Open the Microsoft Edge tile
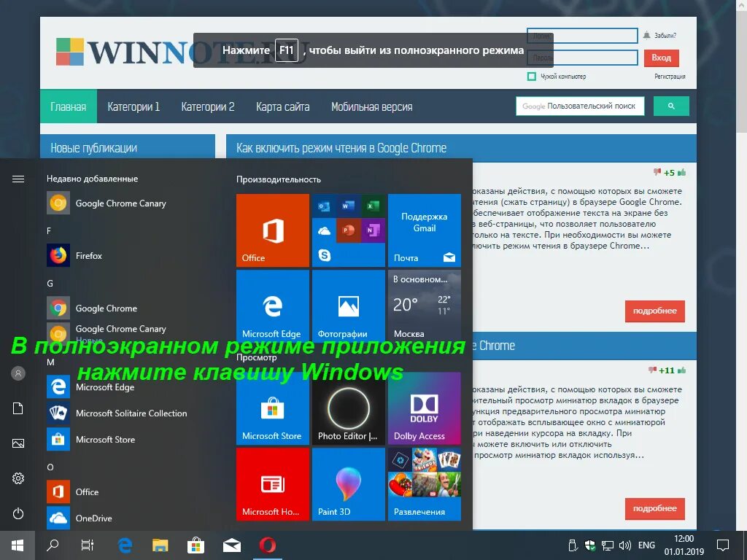Image resolution: width=747 pixels, height=560 pixels. pyautogui.click(x=273, y=306)
